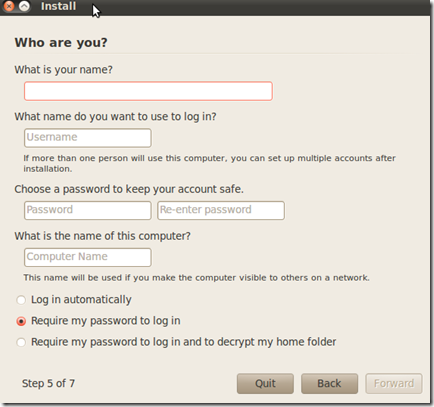This screenshot has width=434, height=407.
Task: Click the Forward button
Action: [x=394, y=384]
